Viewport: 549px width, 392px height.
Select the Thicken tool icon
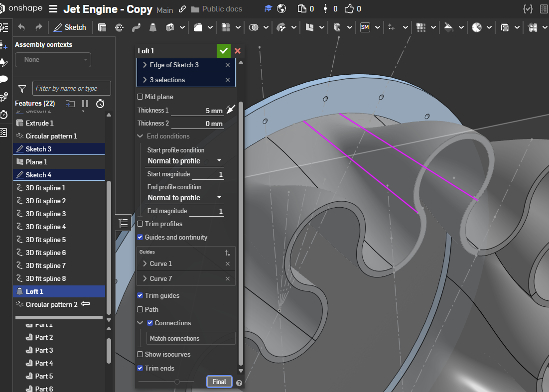[x=170, y=27]
